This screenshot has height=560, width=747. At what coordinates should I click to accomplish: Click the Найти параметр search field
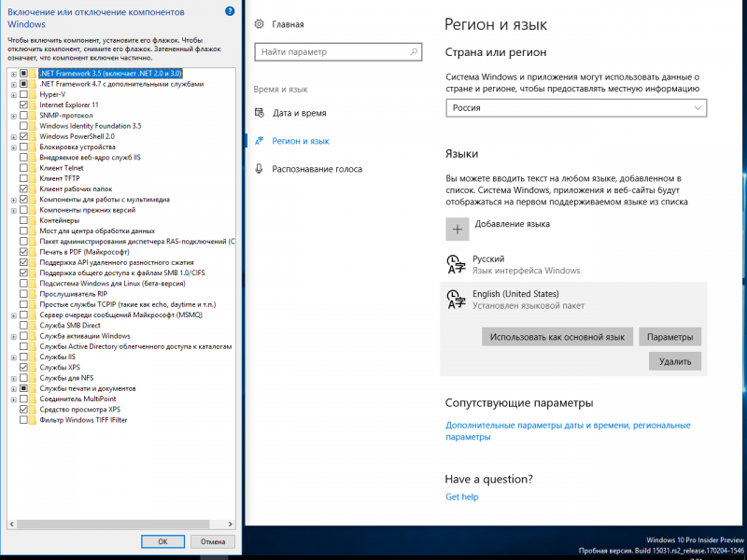[x=338, y=52]
